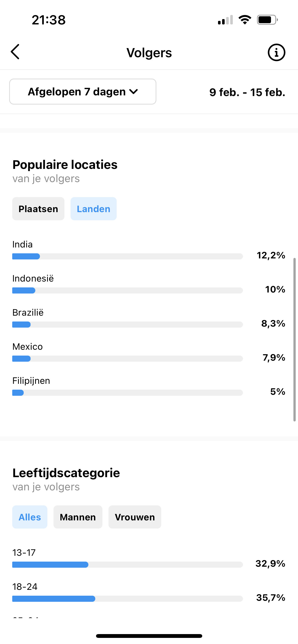Switch to the Plaatsen filter
Viewport: 298px width, 644px height.
tap(38, 209)
